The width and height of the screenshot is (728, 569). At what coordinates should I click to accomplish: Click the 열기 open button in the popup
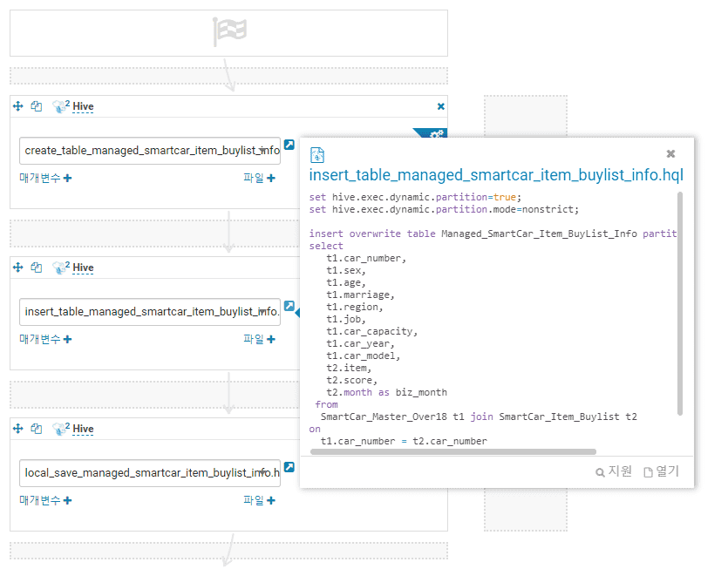point(661,471)
